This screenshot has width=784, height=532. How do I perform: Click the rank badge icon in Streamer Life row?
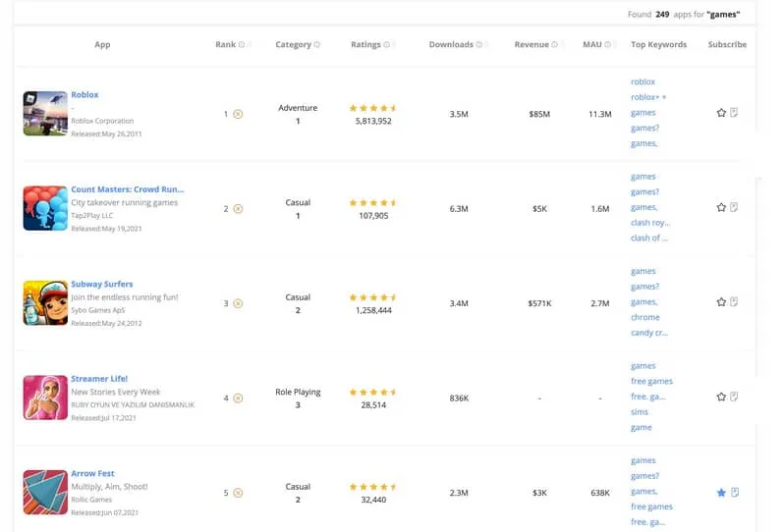click(238, 399)
